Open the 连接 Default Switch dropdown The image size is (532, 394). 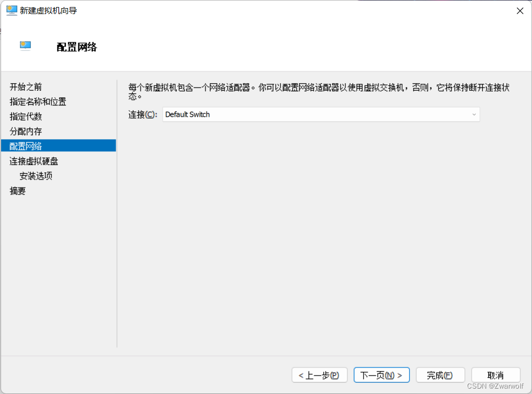(321, 115)
